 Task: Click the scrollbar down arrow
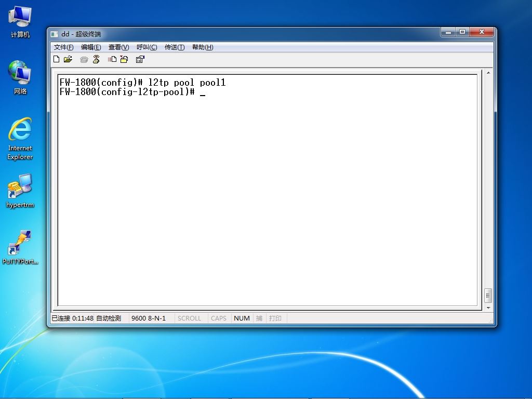pyautogui.click(x=488, y=308)
